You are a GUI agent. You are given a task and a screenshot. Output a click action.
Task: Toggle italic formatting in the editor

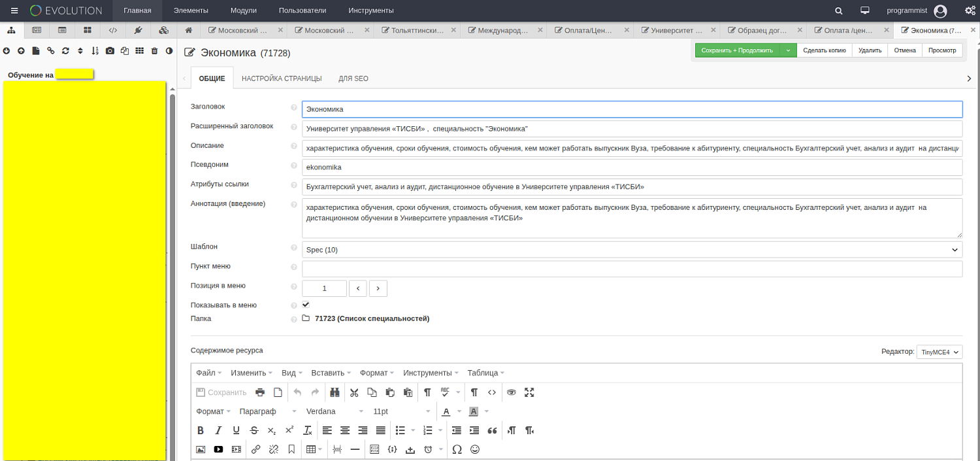pyautogui.click(x=218, y=430)
